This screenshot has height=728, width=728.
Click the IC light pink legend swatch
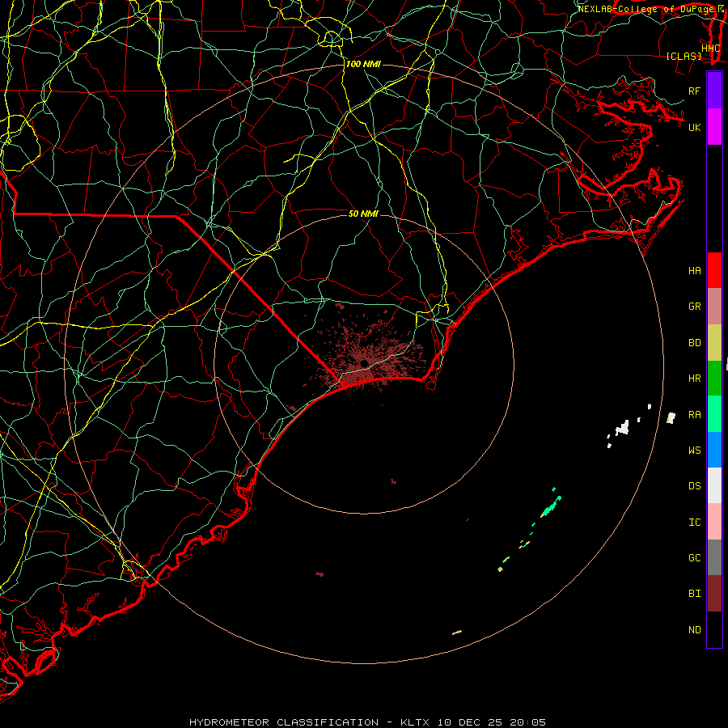click(714, 522)
